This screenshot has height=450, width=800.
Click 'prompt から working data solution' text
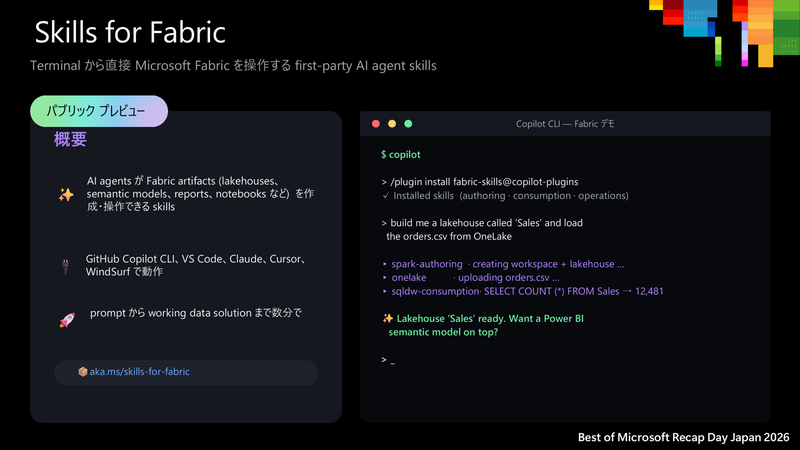point(196,313)
